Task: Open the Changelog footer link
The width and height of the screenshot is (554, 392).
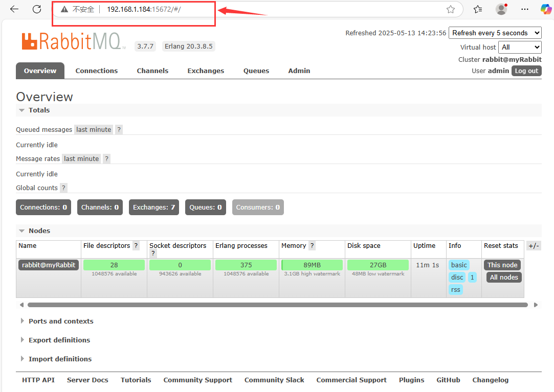Action: (491, 380)
